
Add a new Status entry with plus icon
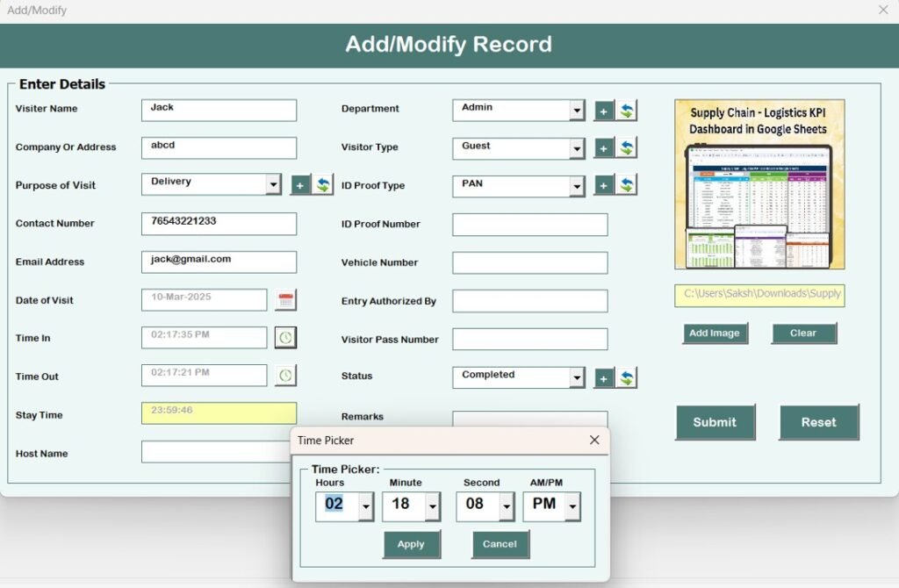pyautogui.click(x=603, y=377)
